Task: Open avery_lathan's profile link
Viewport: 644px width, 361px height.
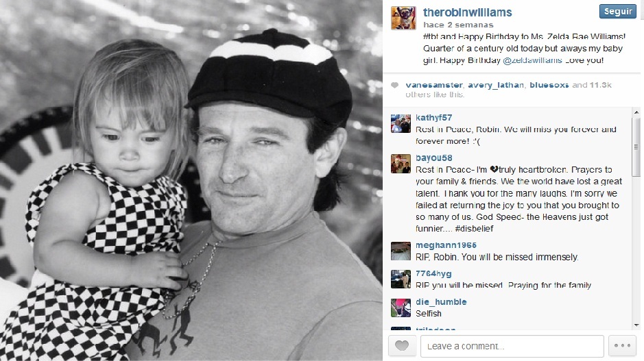Action: coord(496,85)
